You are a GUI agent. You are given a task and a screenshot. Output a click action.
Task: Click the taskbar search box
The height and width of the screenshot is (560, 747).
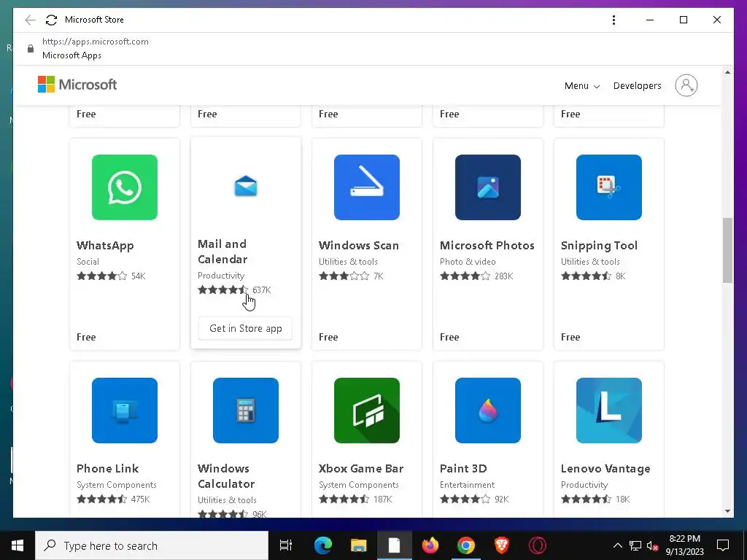152,545
